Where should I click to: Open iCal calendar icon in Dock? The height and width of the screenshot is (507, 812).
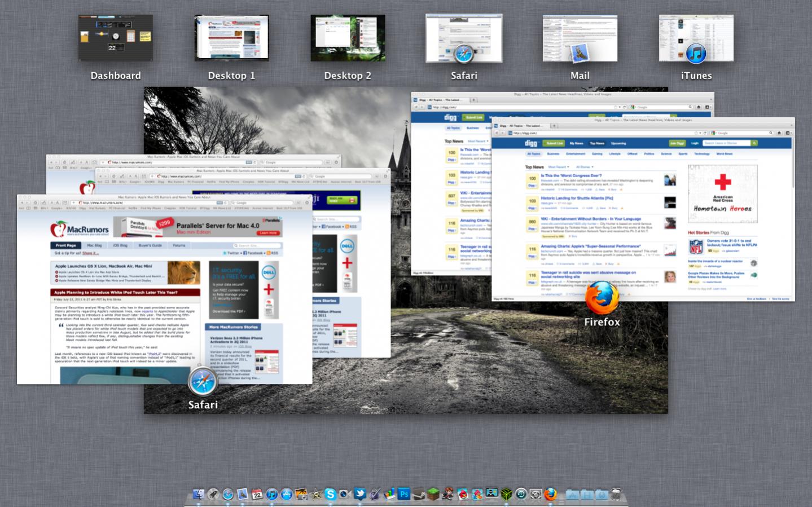[x=257, y=495]
